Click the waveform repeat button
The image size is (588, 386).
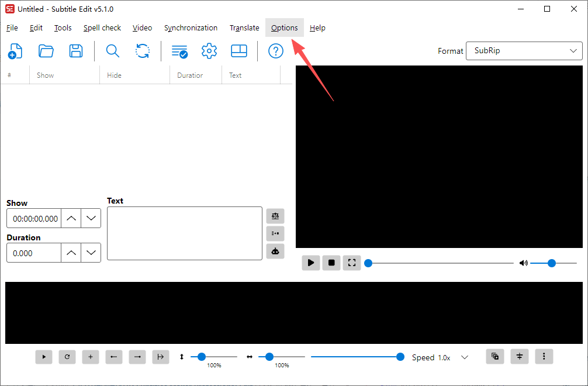pos(67,357)
